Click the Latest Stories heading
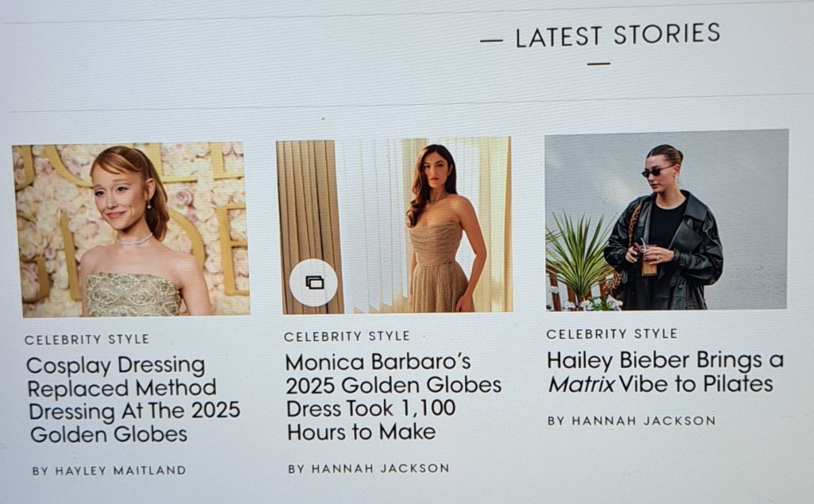Screen dimensions: 814x504 click(x=618, y=37)
